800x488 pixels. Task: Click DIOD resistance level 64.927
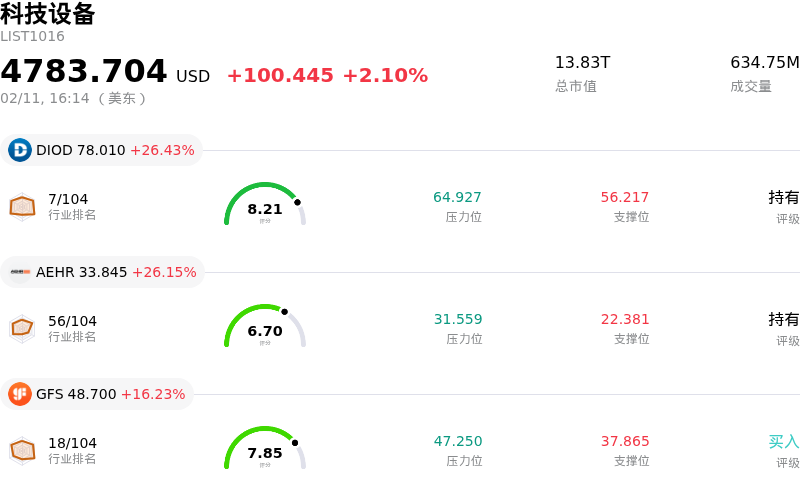tap(457, 197)
